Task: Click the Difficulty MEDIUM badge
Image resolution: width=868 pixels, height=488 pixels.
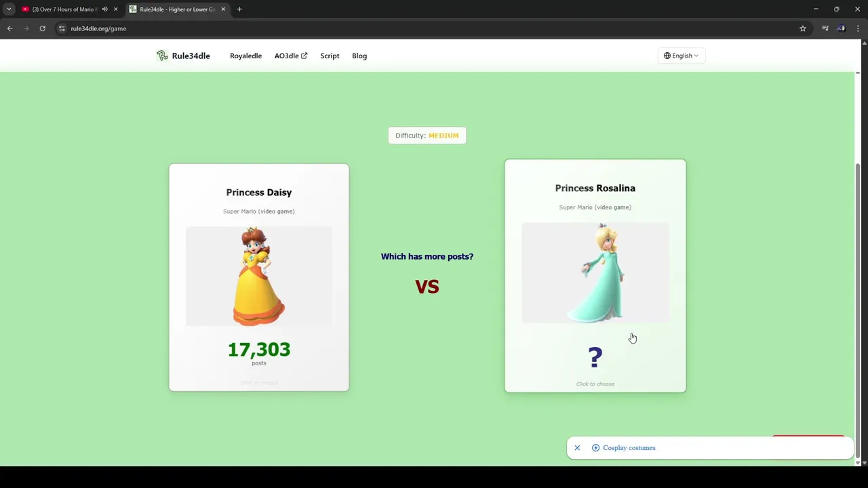Action: [x=427, y=136]
